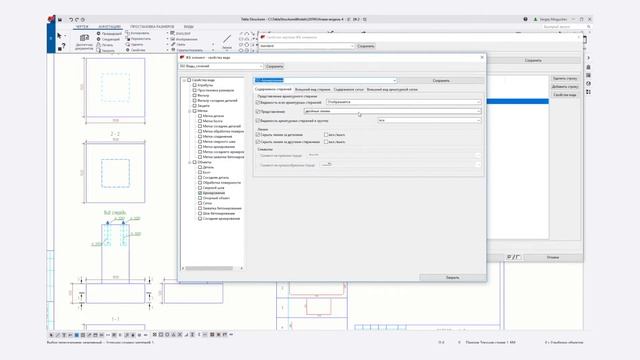Toggle the Представление checkbox
The image size is (640, 360).
point(258,111)
